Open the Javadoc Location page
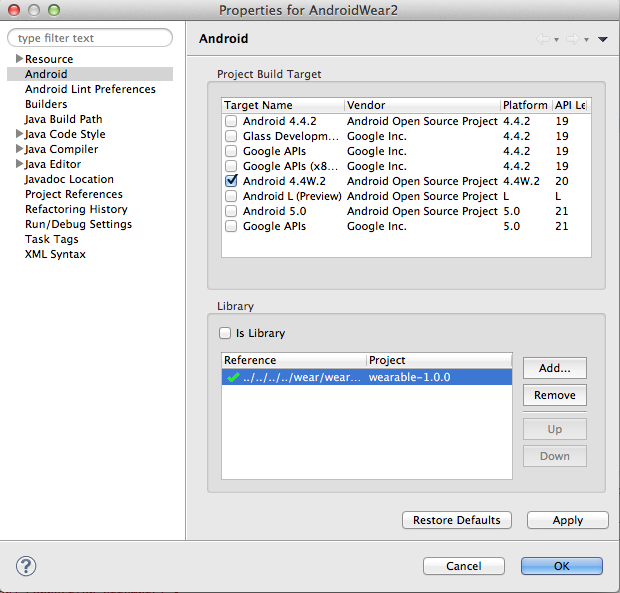This screenshot has height=593, width=620. click(x=69, y=179)
